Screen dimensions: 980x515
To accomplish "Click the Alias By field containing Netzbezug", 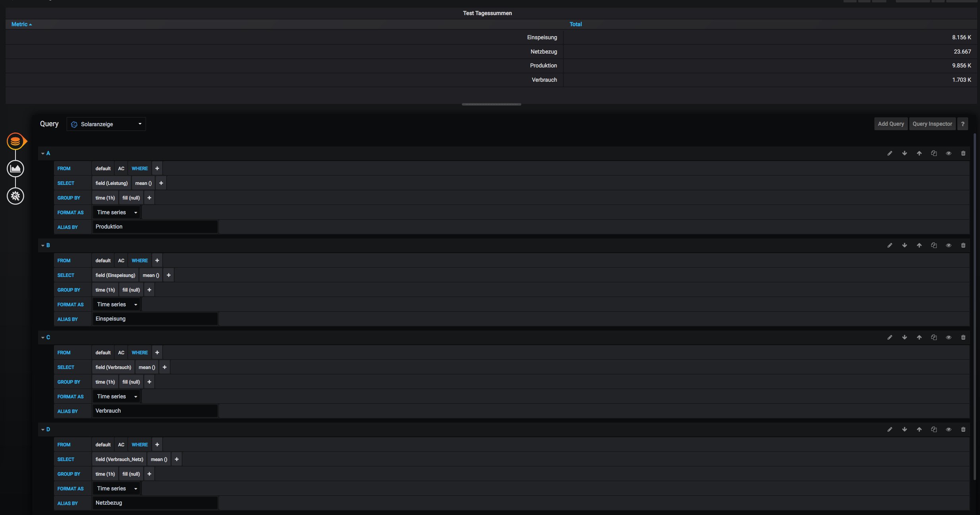I will tap(155, 503).
